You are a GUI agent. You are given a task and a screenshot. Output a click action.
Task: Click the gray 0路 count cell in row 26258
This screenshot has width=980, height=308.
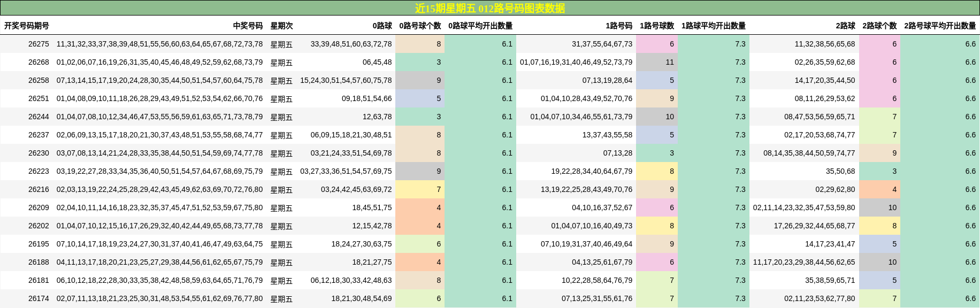click(420, 80)
